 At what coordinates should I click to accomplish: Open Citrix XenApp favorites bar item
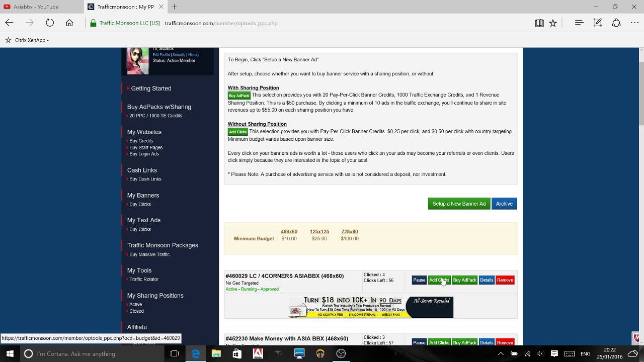point(27,40)
